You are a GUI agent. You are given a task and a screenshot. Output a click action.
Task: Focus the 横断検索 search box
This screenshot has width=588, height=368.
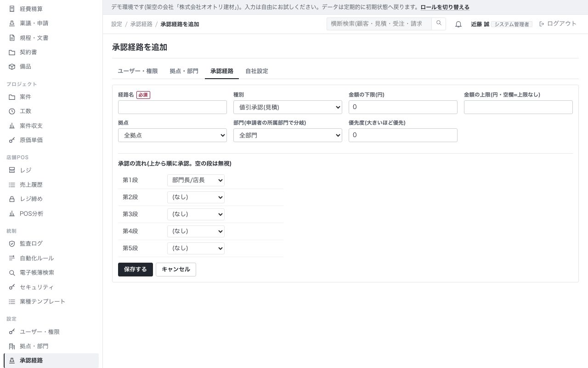coord(379,23)
